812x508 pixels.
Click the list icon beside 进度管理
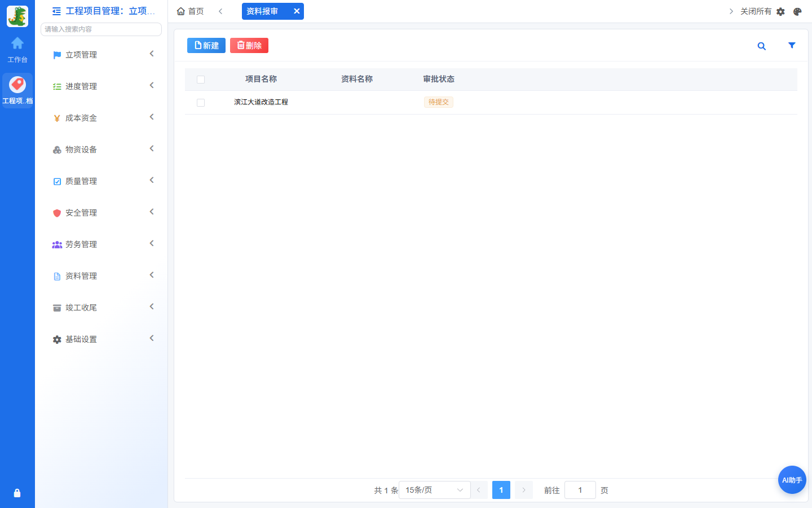click(57, 87)
